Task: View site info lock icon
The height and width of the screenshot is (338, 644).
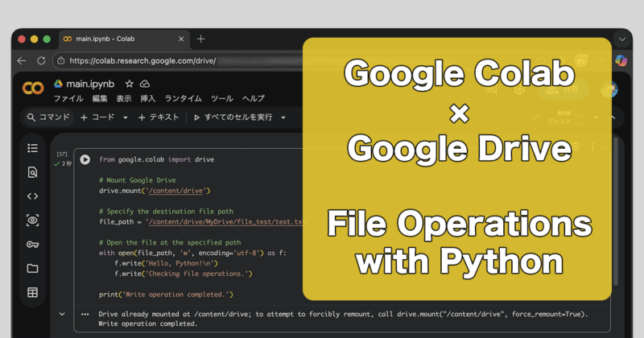Action: pos(61,61)
